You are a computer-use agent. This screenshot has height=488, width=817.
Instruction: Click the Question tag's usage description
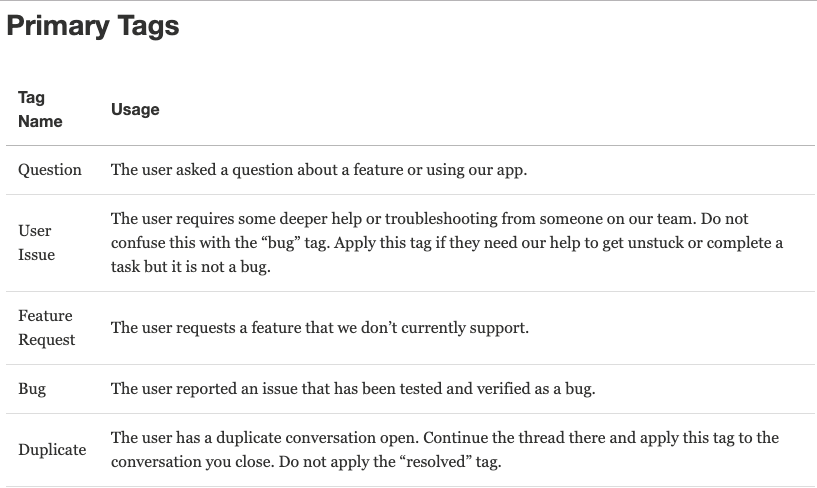click(x=318, y=170)
